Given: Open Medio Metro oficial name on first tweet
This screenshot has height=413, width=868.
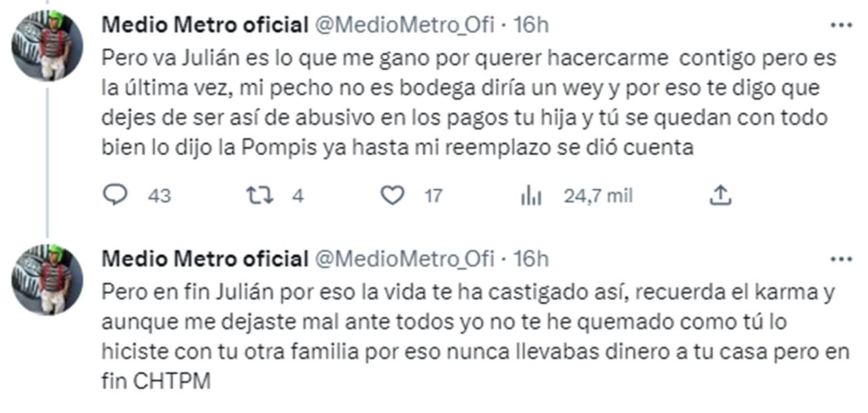Looking at the screenshot, I should 204,25.
